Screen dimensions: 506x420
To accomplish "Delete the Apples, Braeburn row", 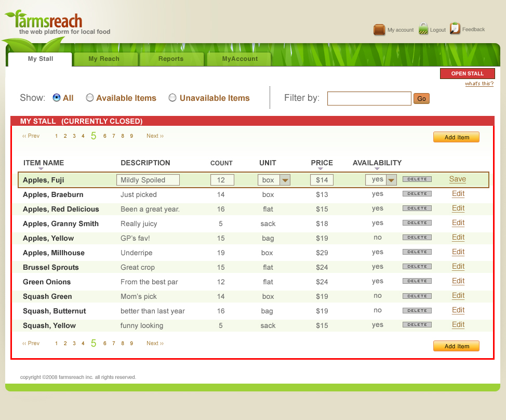I will [x=417, y=194].
